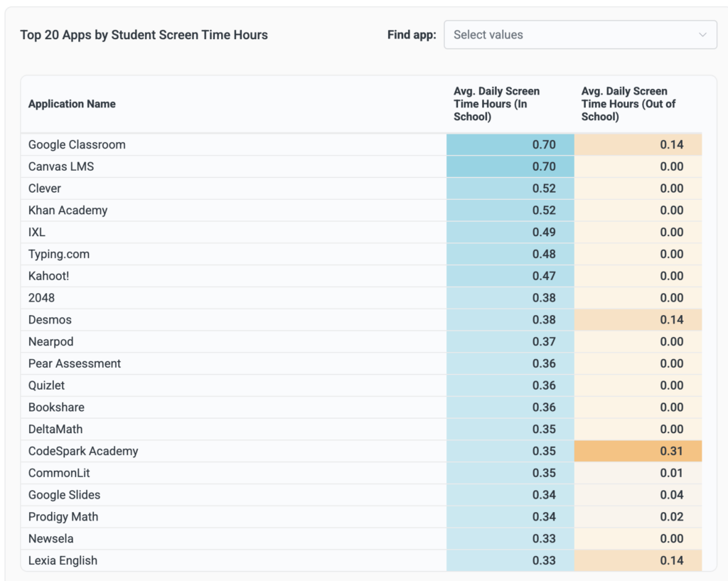
Task: Click on Khan Academy in the table
Action: (x=68, y=210)
